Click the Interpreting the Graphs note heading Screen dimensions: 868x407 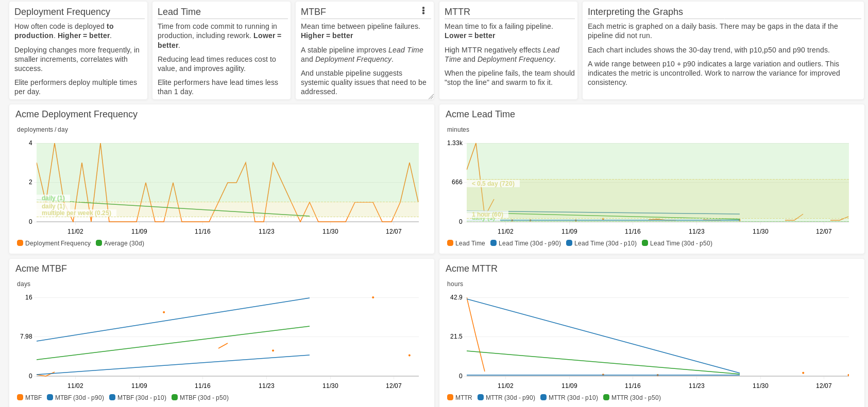635,12
